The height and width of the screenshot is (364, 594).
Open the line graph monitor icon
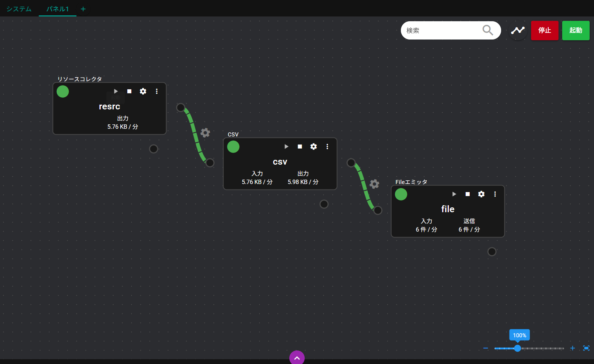click(518, 30)
